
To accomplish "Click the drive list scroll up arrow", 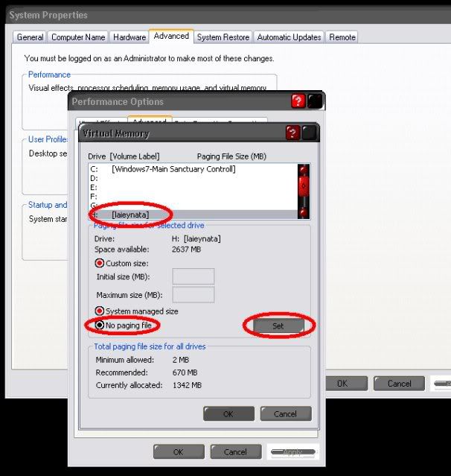I will coord(303,171).
